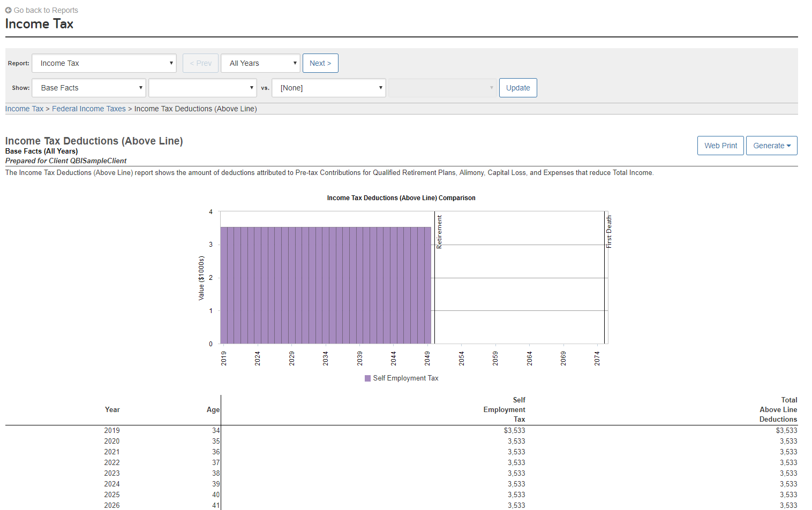Click the 2019 bar in the chart

[x=224, y=285]
